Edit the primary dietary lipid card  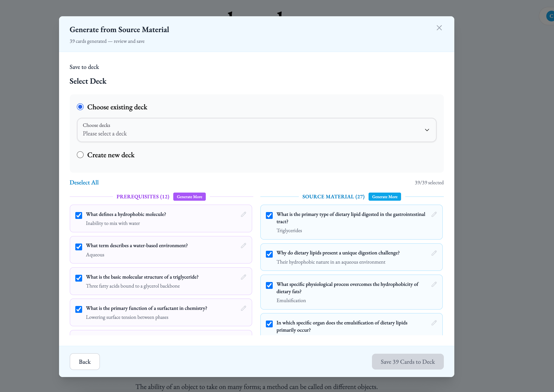pos(434,214)
